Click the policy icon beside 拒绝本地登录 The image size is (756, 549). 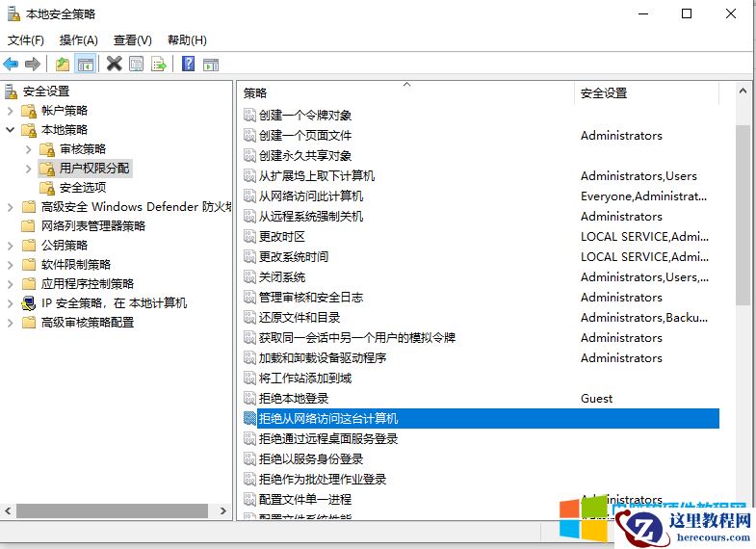click(x=249, y=398)
